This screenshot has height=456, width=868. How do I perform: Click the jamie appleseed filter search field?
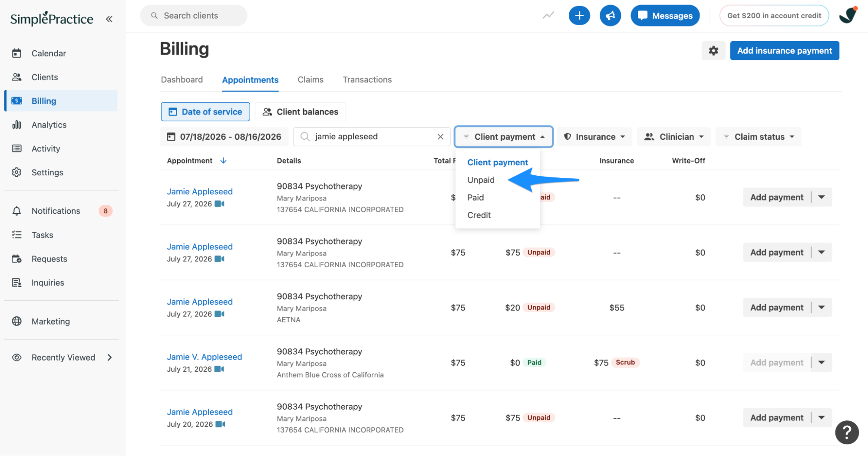[372, 137]
